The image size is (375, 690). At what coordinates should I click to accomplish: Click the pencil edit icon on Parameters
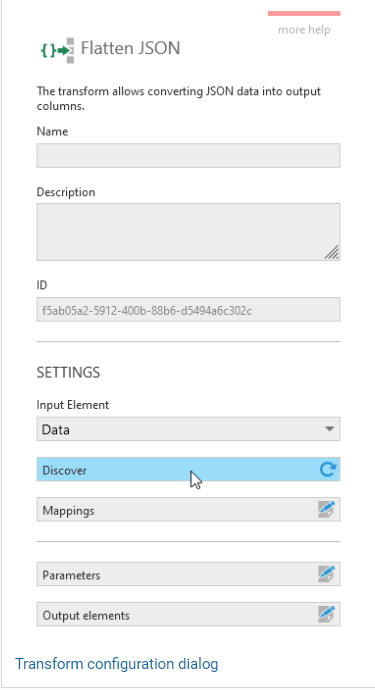click(327, 574)
